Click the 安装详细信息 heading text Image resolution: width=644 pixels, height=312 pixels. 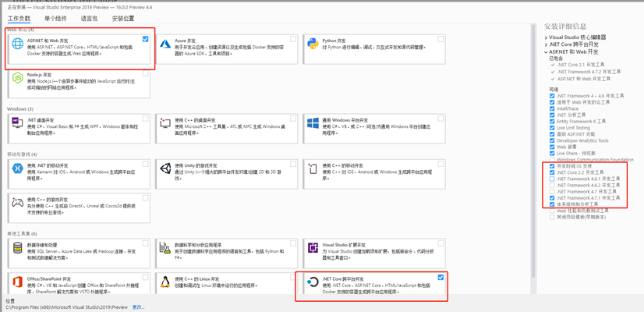point(565,27)
